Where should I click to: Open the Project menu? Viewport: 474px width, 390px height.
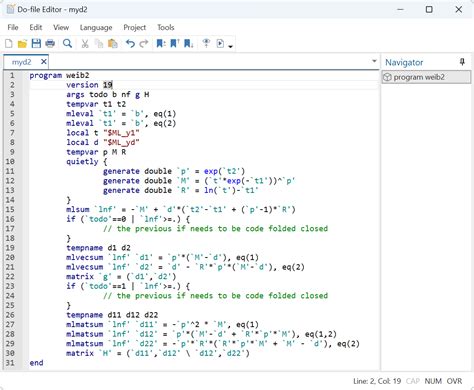click(135, 27)
